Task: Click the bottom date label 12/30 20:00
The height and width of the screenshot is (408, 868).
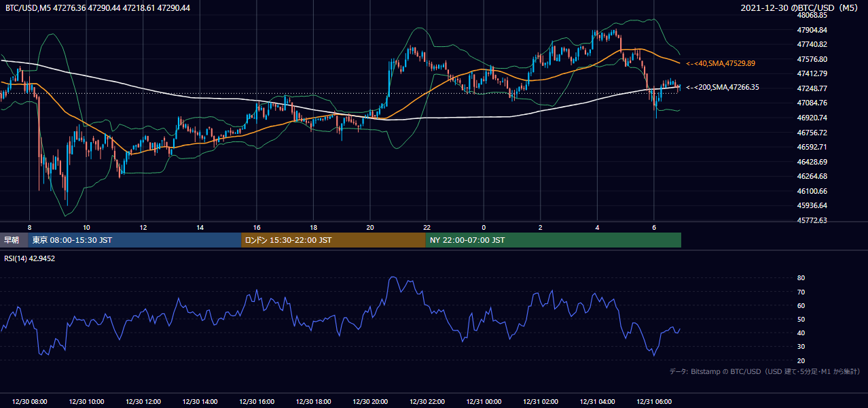Action: pyautogui.click(x=370, y=402)
